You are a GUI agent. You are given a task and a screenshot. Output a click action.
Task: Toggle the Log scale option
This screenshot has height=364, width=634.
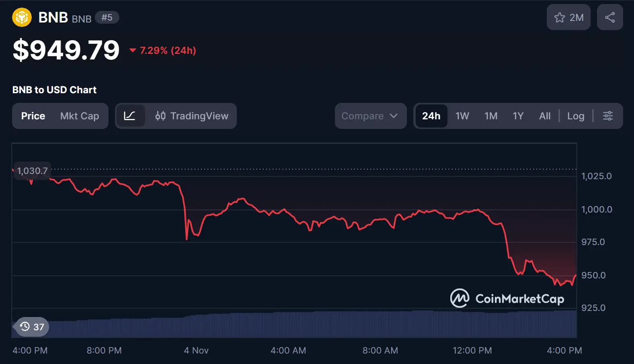[x=576, y=116]
